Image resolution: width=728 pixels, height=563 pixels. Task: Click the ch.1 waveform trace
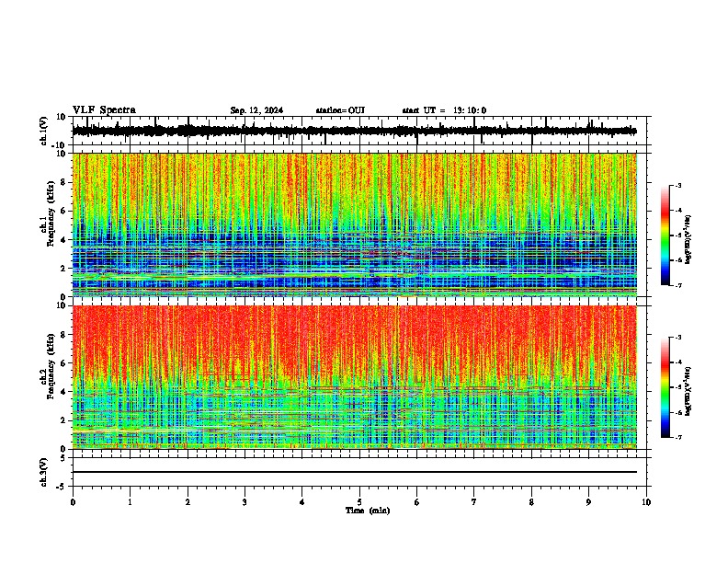(x=354, y=131)
